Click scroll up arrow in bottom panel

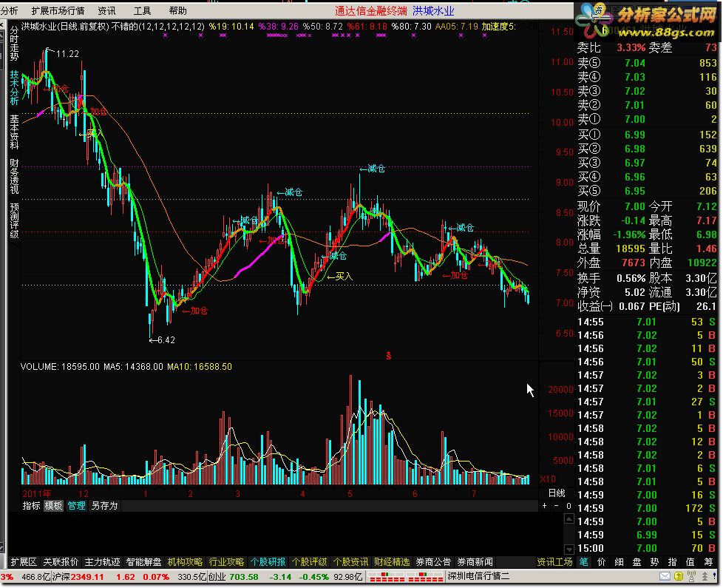point(569,518)
